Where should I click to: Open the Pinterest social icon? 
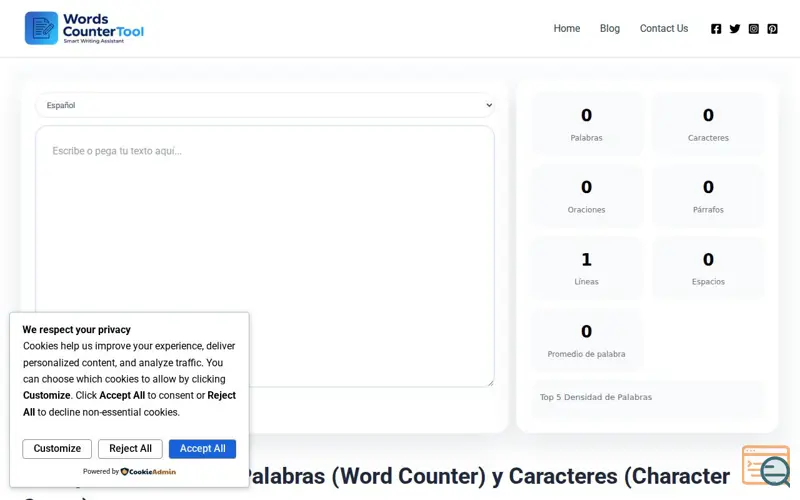pos(772,29)
